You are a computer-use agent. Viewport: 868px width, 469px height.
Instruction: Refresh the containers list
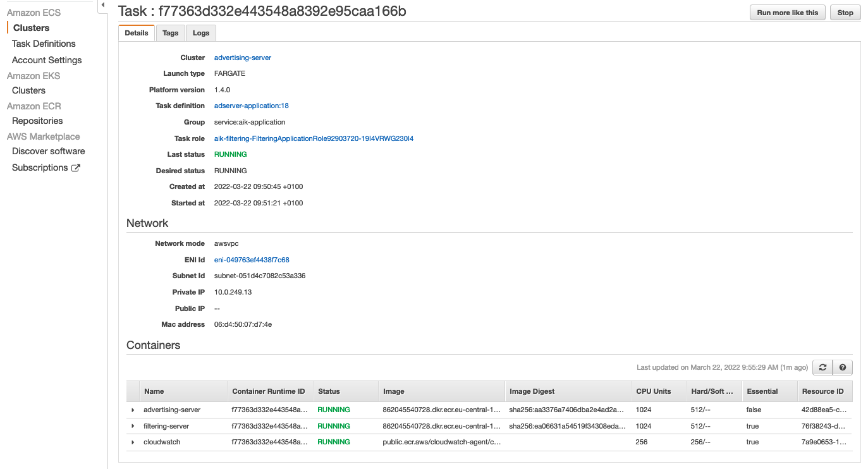coord(822,367)
